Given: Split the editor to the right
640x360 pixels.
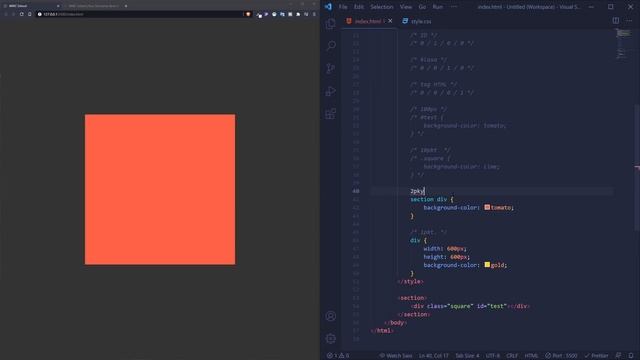Looking at the screenshot, I should point(616,20).
